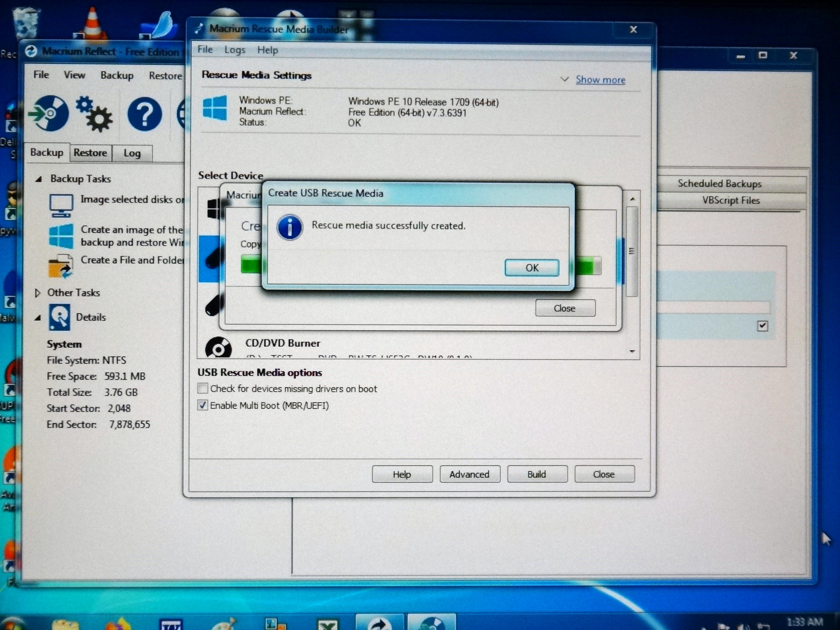Click the Build button

(537, 474)
